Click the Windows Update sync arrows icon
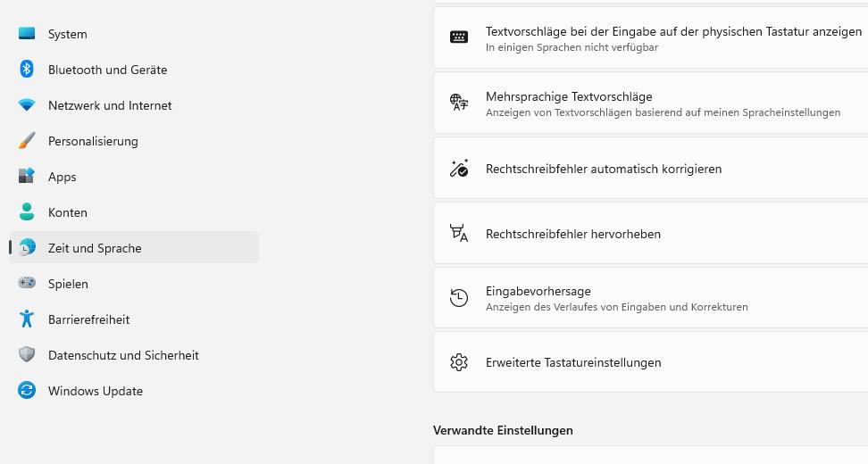The image size is (868, 464). pyautogui.click(x=27, y=391)
